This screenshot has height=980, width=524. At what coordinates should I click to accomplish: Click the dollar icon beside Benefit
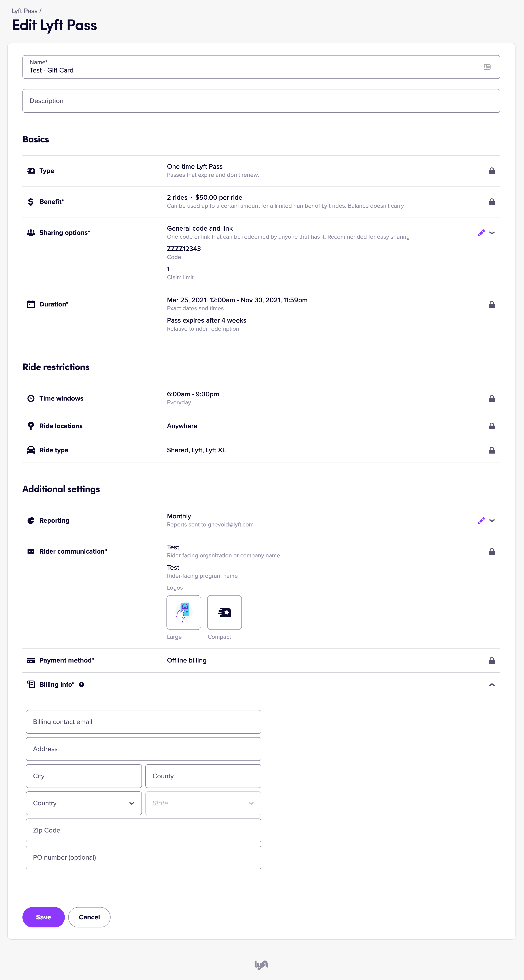coord(31,202)
